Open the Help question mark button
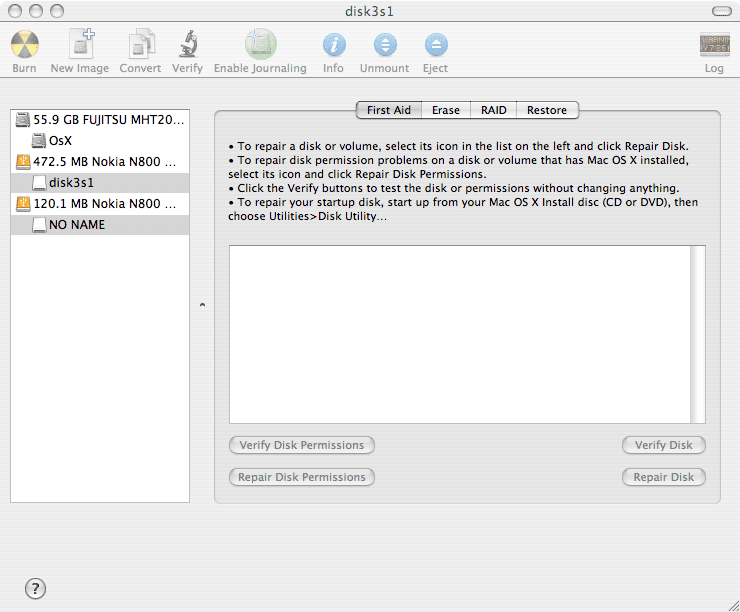 pos(35,588)
